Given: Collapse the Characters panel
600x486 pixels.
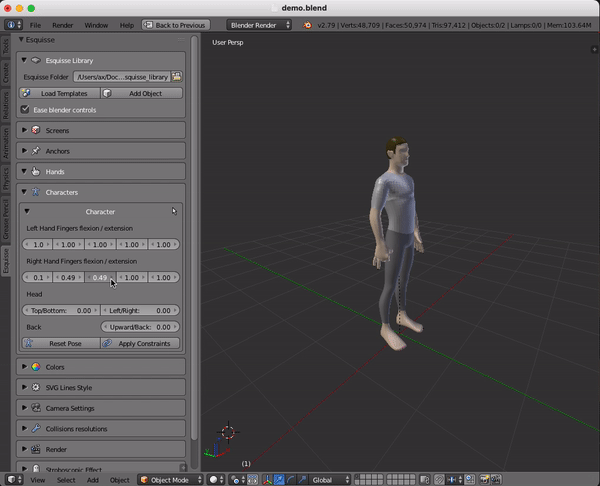Looking at the screenshot, I should coord(24,192).
